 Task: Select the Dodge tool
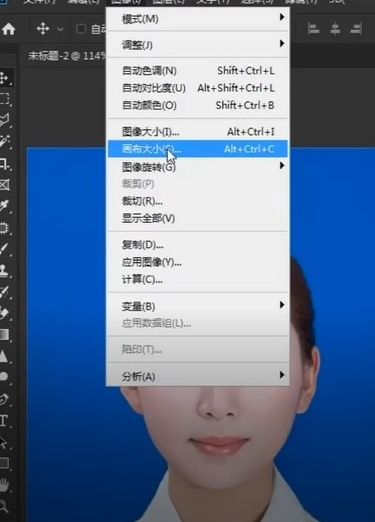point(5,377)
